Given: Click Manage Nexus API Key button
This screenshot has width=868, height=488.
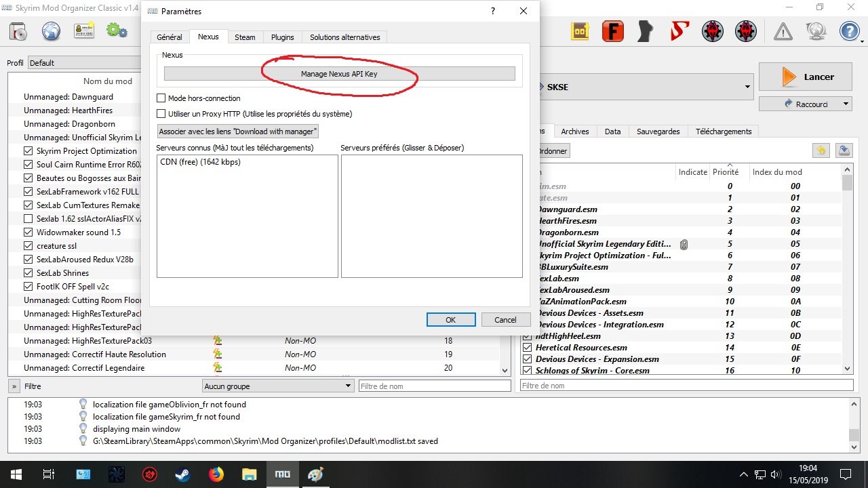Looking at the screenshot, I should click(339, 74).
